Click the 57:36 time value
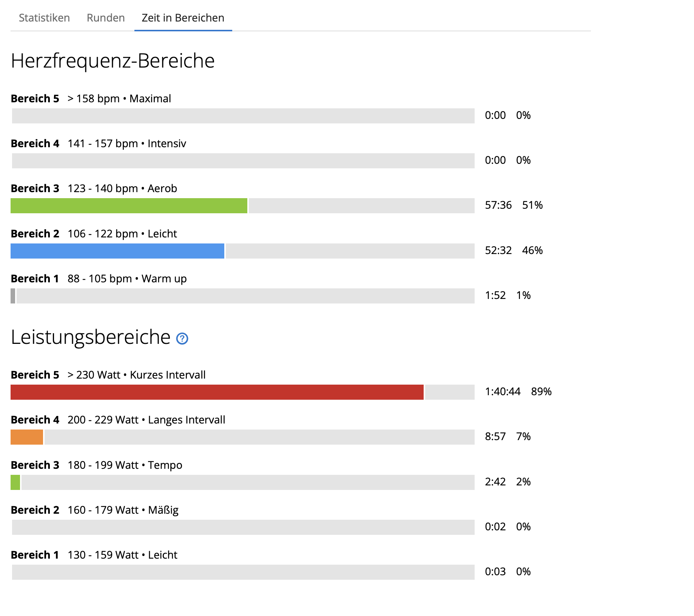 (x=498, y=205)
